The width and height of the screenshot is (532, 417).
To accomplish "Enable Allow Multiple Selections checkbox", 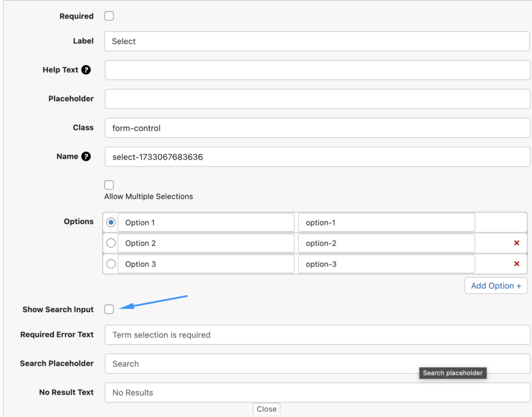I will [x=109, y=185].
